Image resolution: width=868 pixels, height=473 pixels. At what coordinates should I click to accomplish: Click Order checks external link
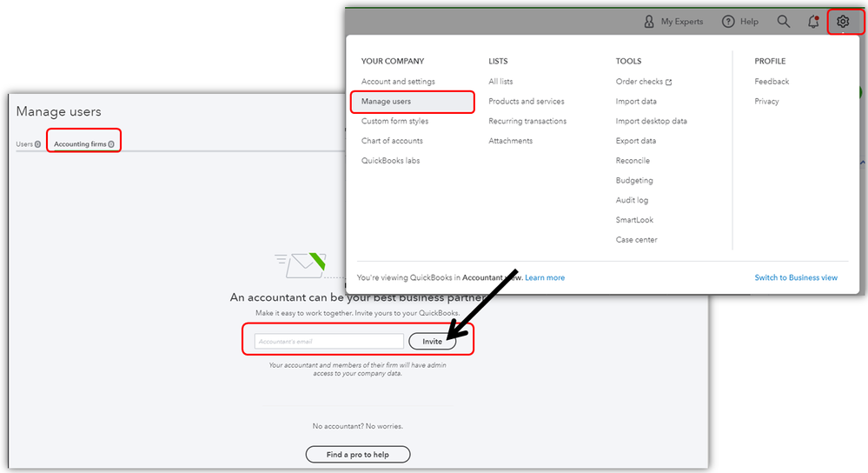click(643, 82)
